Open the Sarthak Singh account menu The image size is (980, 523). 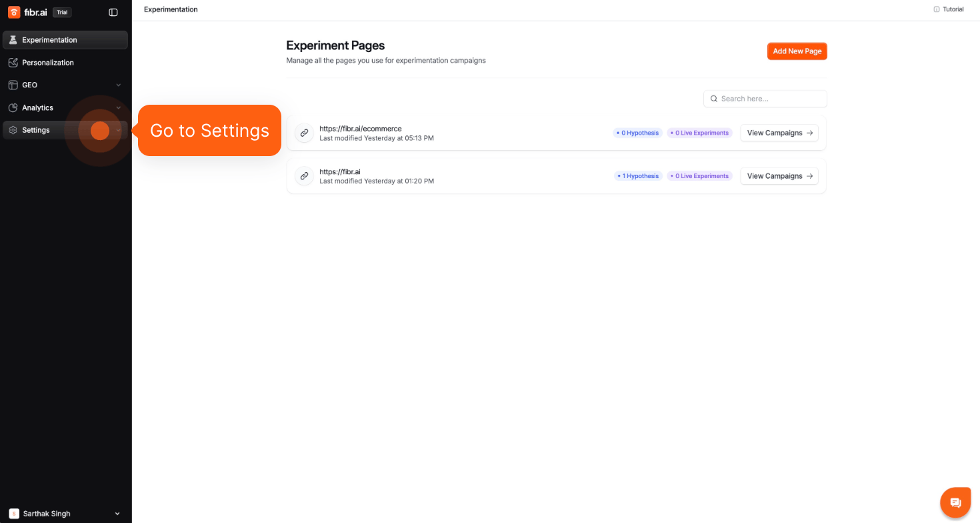tap(65, 514)
